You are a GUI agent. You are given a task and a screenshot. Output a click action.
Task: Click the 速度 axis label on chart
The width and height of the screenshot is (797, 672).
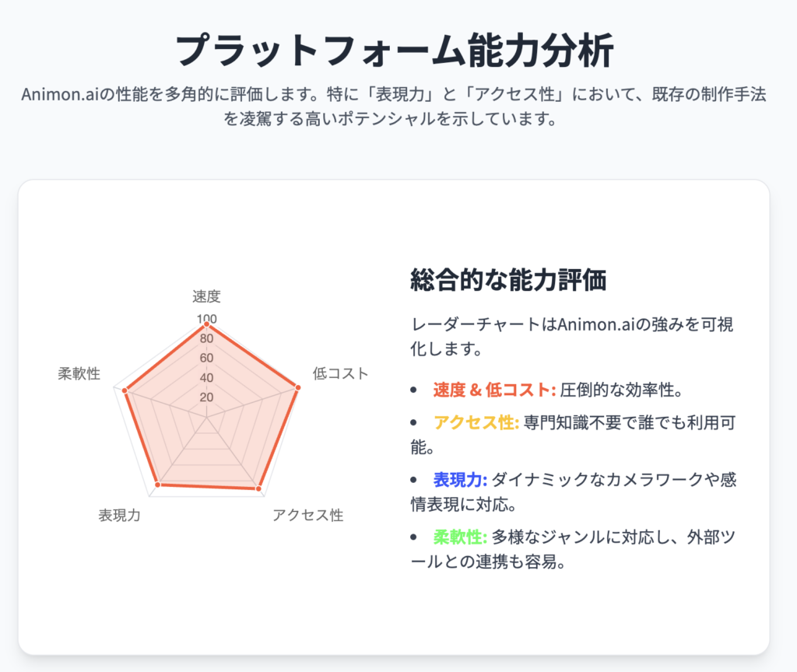[x=206, y=296]
